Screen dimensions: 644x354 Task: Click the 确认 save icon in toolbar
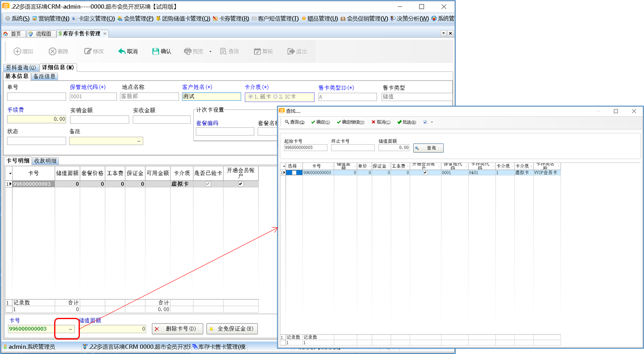click(x=156, y=51)
